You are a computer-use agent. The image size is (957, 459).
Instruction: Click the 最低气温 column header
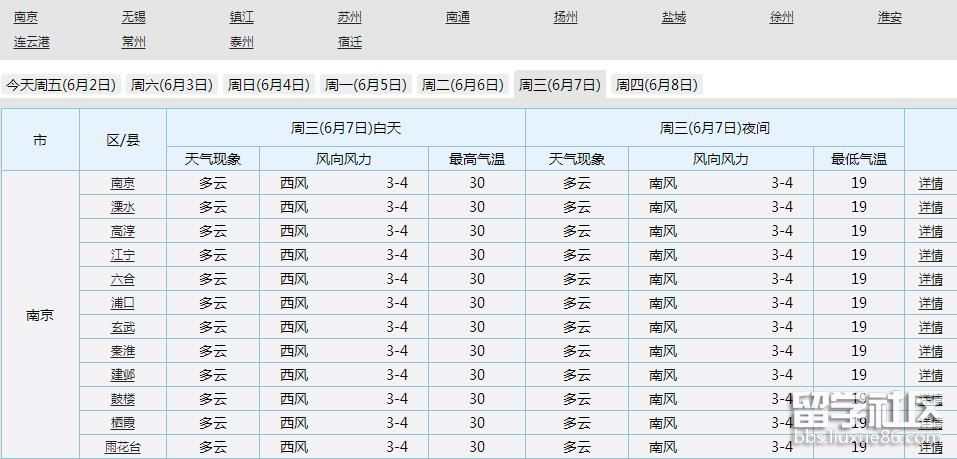pyautogui.click(x=859, y=159)
